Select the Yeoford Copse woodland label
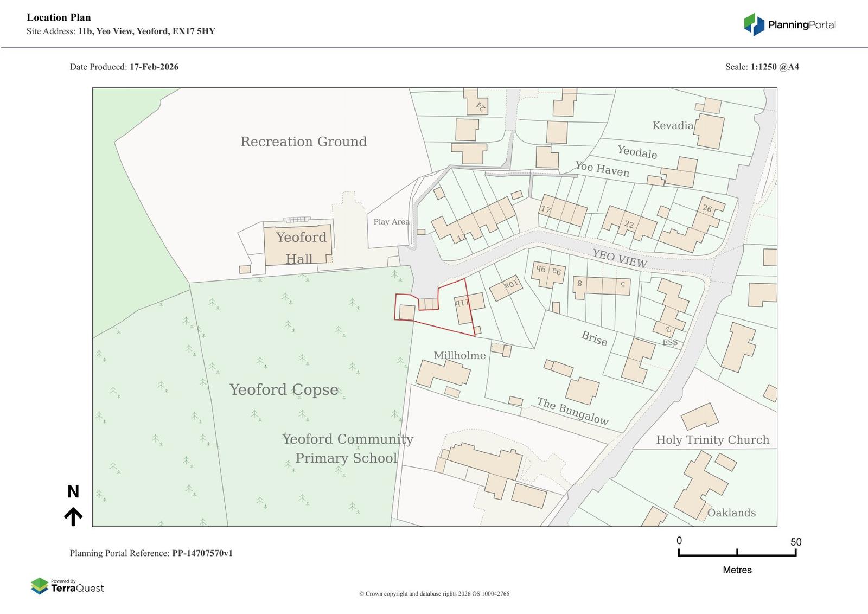The height and width of the screenshot is (614, 868). [283, 389]
